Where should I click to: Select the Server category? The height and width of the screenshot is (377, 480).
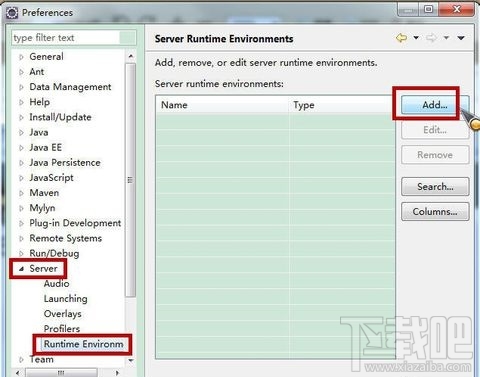click(x=43, y=268)
